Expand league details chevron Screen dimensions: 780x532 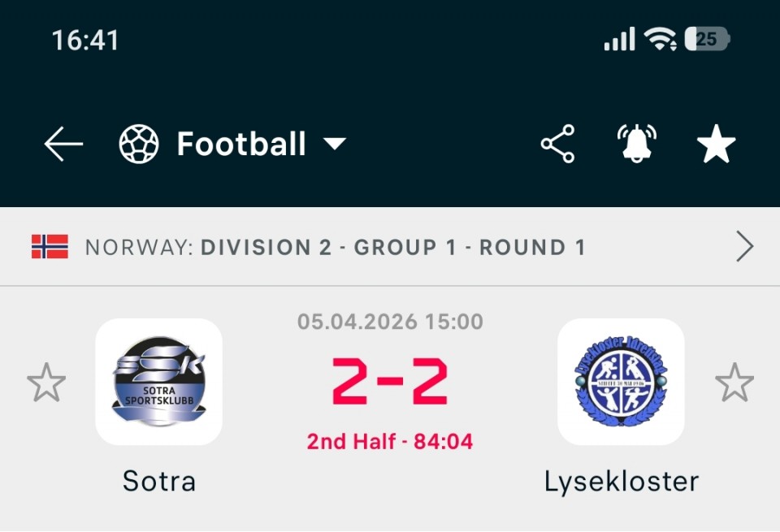[744, 247]
